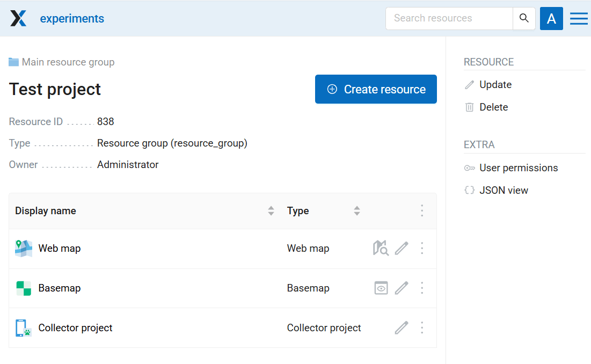Edit the Collector project pencil icon
Viewport: 591px width, 364px height.
coord(402,327)
